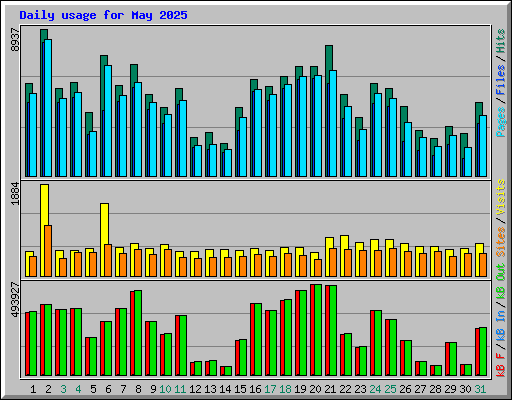
Task: Click green weekend day 3 label
Action: point(63,389)
